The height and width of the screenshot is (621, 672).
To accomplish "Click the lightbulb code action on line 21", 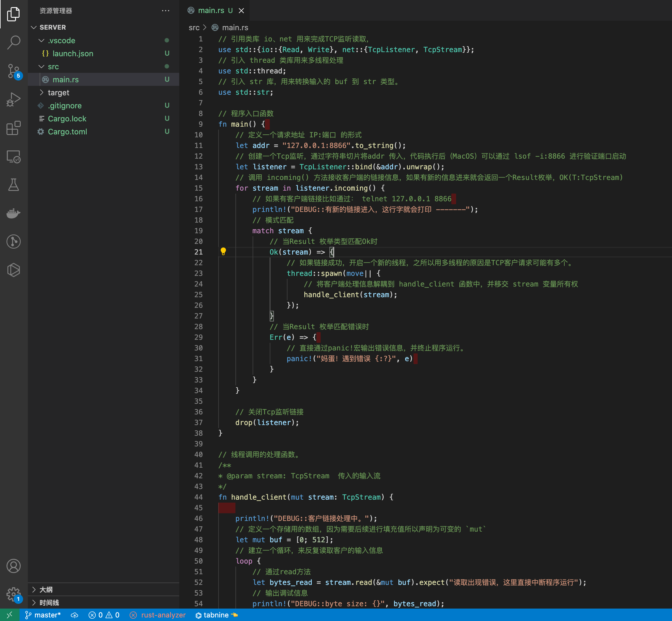I will pyautogui.click(x=223, y=251).
